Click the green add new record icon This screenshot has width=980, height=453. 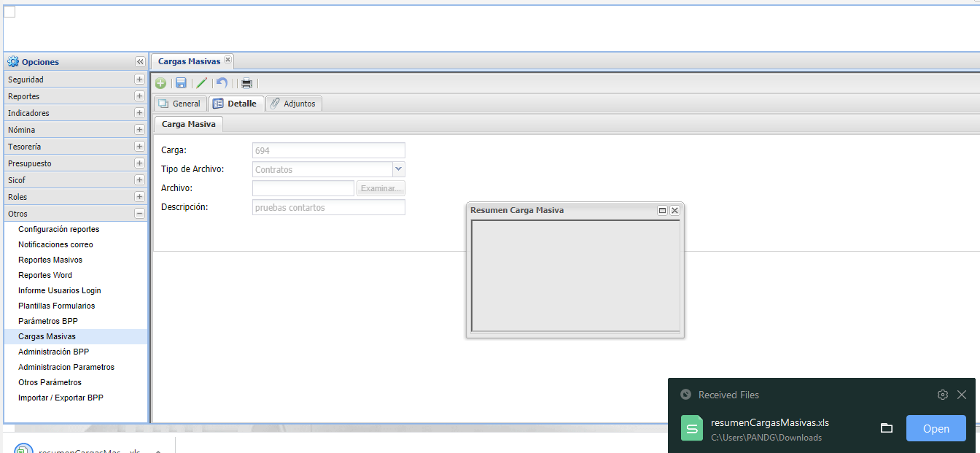click(x=160, y=83)
